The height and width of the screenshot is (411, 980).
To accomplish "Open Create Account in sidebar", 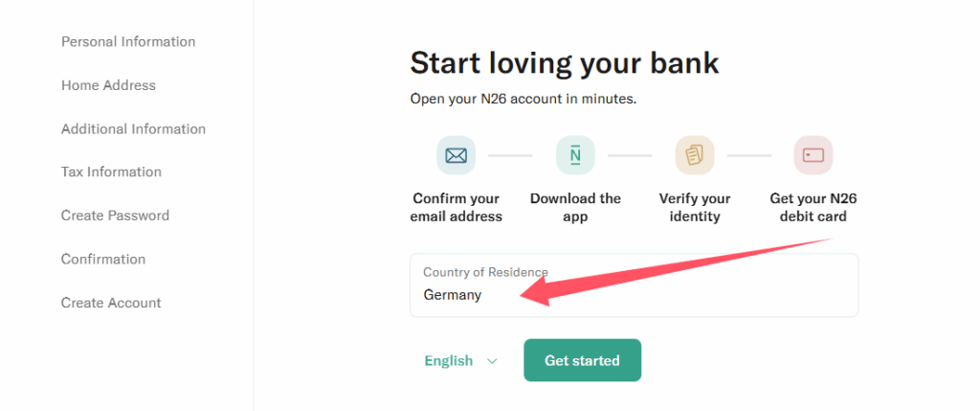I will 111,303.
